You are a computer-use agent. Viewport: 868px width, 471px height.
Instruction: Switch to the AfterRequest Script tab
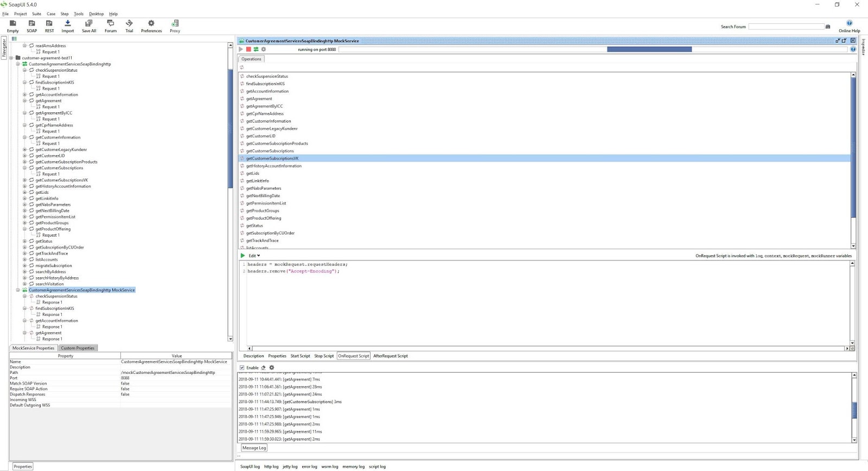pos(391,356)
